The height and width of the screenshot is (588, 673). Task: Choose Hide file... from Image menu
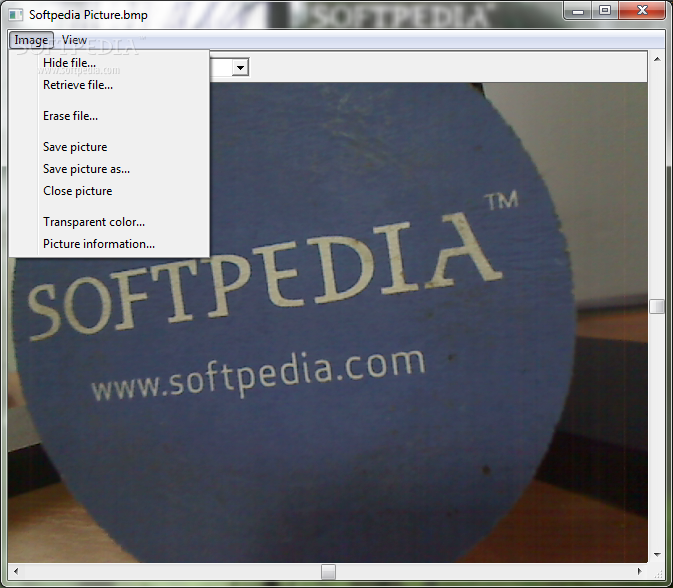click(109, 63)
